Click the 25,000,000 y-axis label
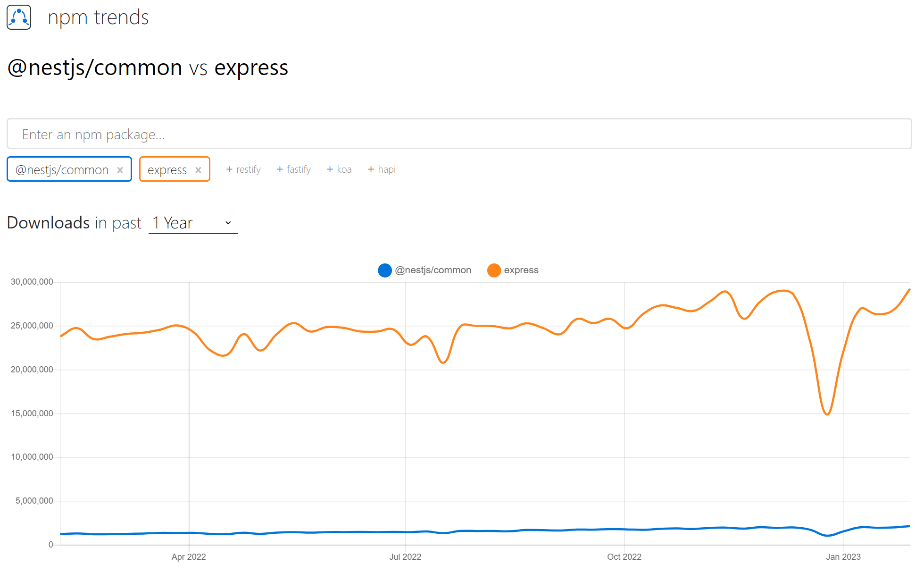Viewport: 924px width, 581px height. point(32,326)
